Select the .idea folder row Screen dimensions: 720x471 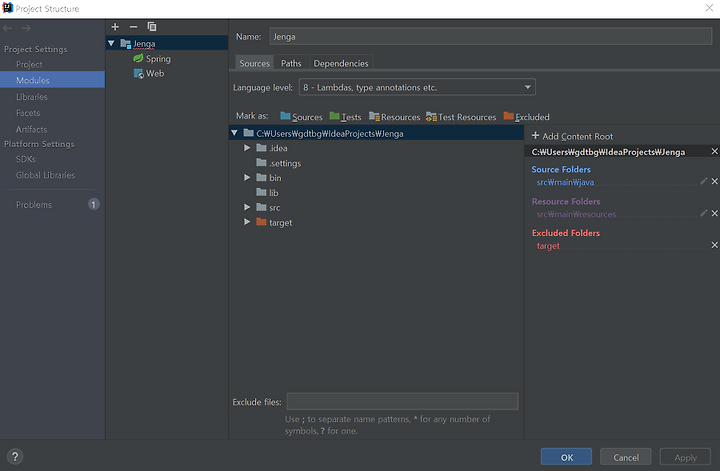point(376,148)
